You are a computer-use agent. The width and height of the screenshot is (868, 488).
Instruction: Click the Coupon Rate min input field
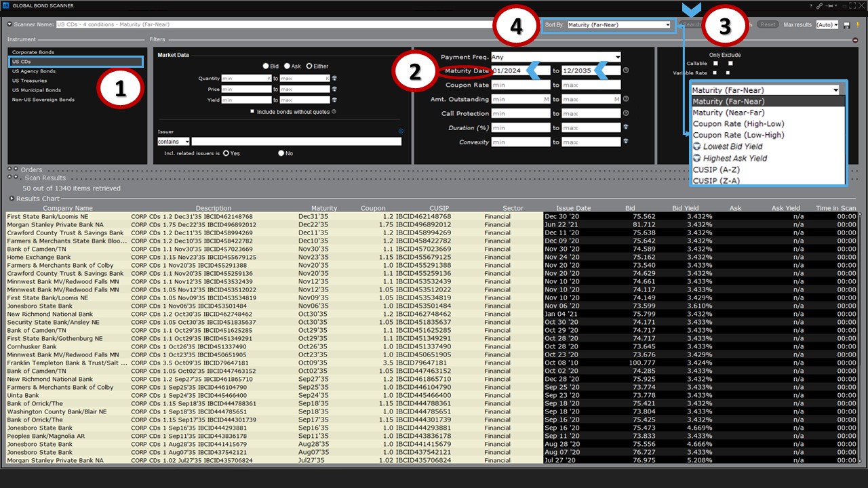521,85
